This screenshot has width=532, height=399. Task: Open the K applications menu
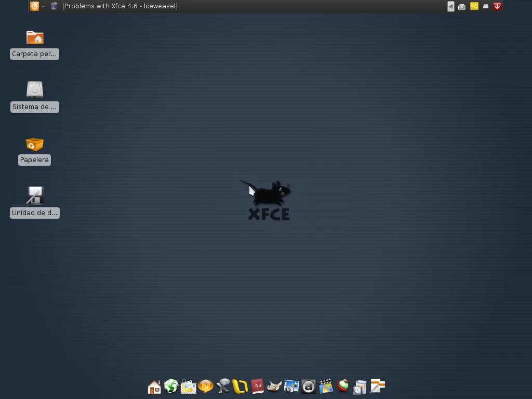click(x=34, y=6)
